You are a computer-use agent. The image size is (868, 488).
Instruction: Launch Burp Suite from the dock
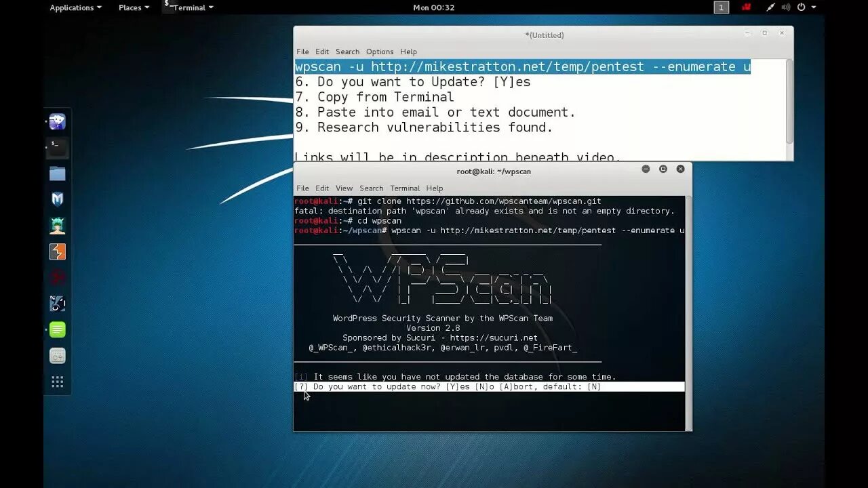pyautogui.click(x=58, y=251)
